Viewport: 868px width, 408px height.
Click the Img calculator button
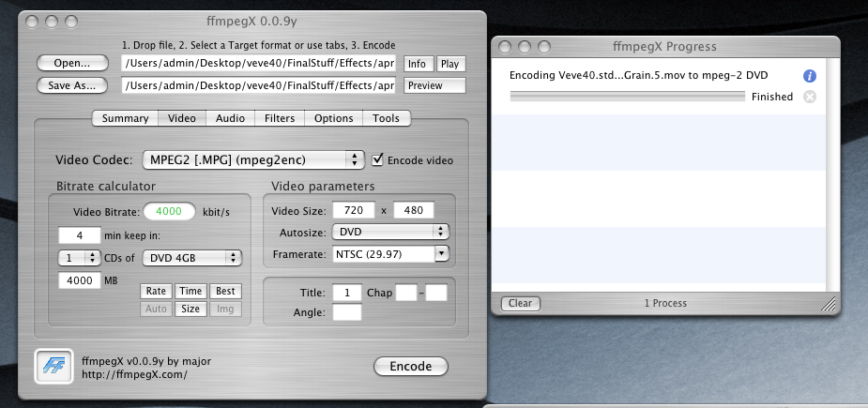[225, 309]
